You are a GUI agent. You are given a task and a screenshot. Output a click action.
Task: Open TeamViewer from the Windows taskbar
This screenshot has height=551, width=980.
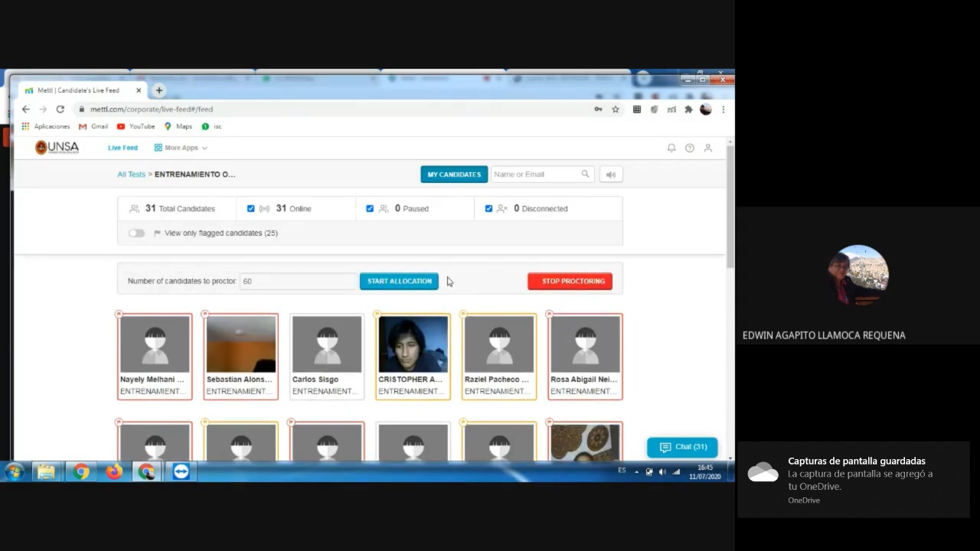coord(181,471)
